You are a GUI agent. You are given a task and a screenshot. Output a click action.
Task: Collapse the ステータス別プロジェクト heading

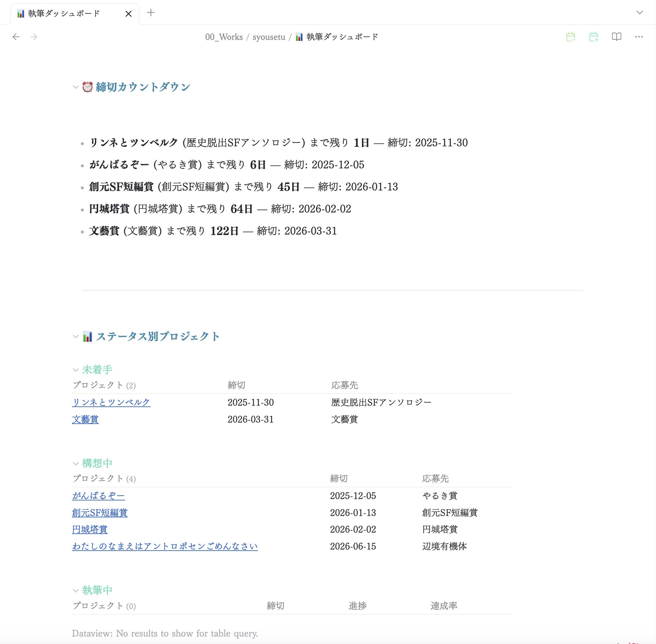click(76, 336)
